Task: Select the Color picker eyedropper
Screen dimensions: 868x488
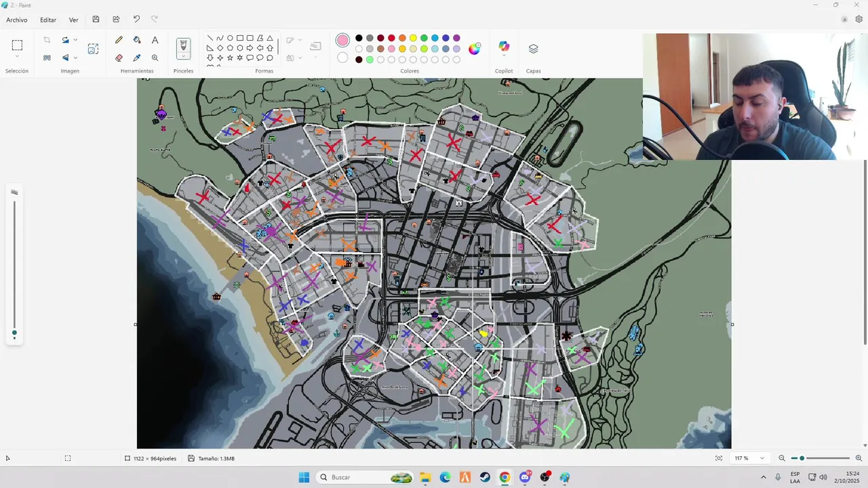Action: pos(137,58)
